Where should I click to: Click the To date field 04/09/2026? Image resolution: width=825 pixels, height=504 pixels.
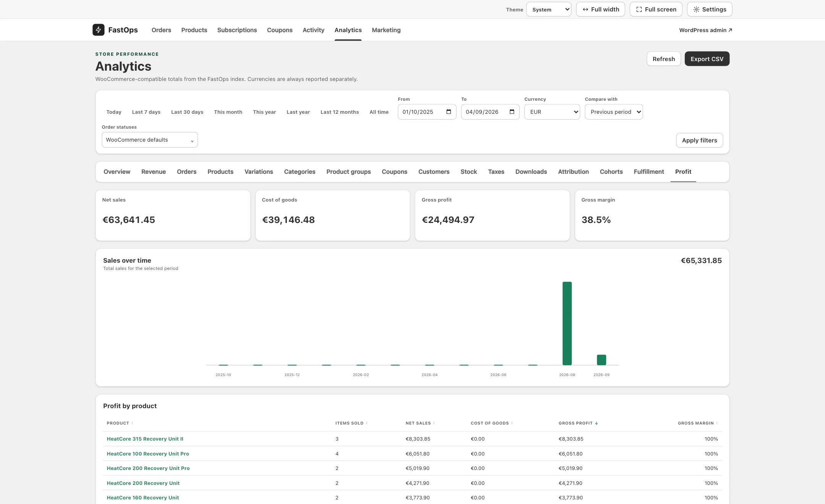click(490, 112)
